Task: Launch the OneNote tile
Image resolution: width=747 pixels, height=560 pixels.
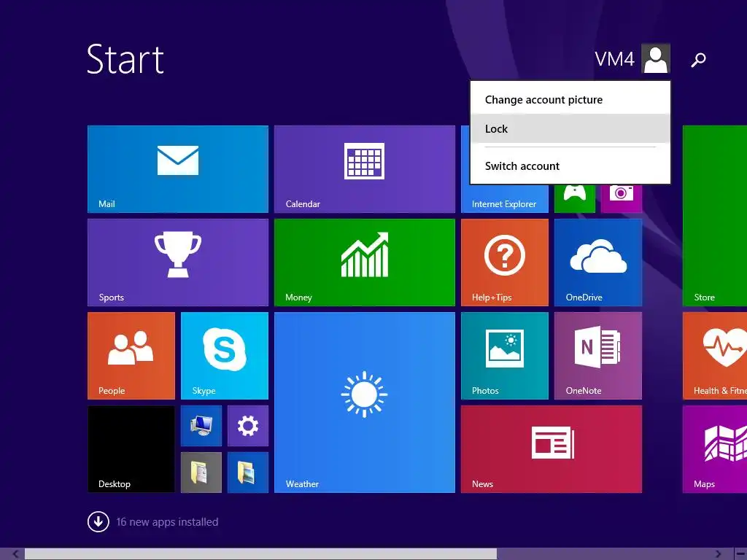Action: pyautogui.click(x=598, y=356)
